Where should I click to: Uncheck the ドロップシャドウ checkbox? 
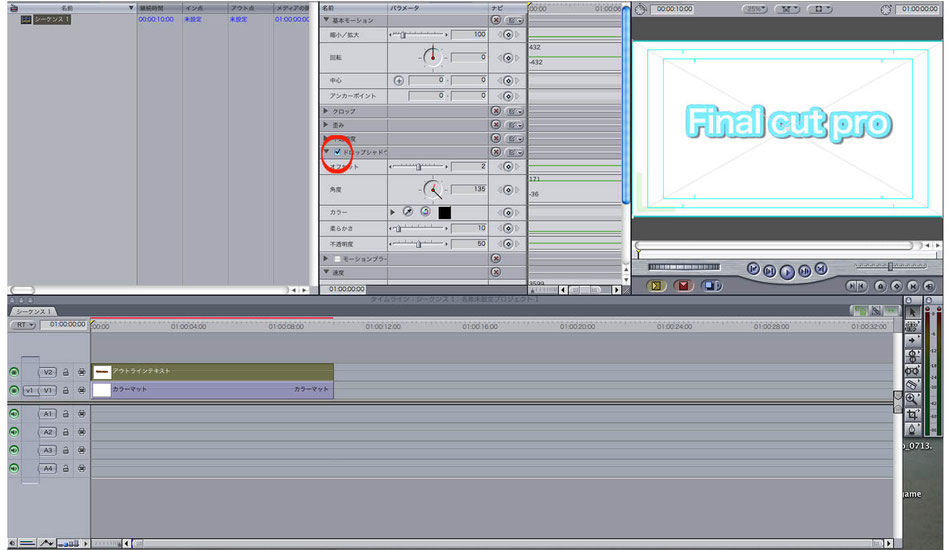click(337, 152)
